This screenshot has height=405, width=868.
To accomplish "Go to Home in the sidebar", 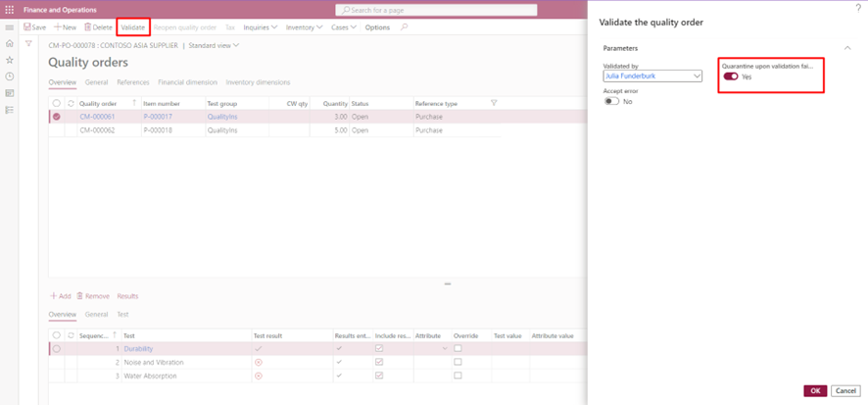I will pos(9,43).
